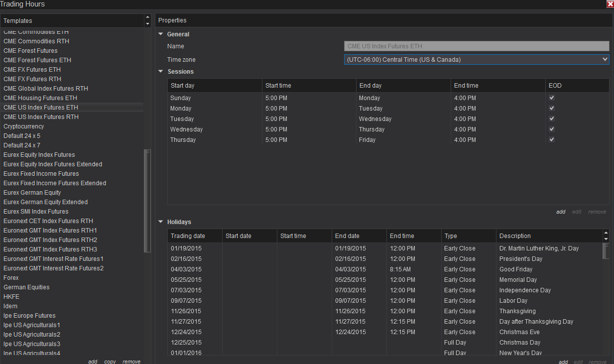Screen dimensions: 614x364
Task: Choose the Forex template
Action: pos(11,278)
